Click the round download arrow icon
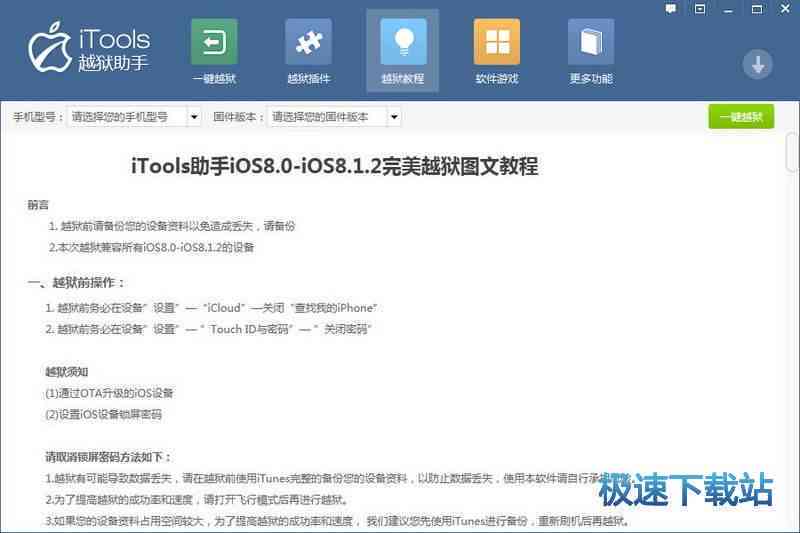 coord(758,64)
